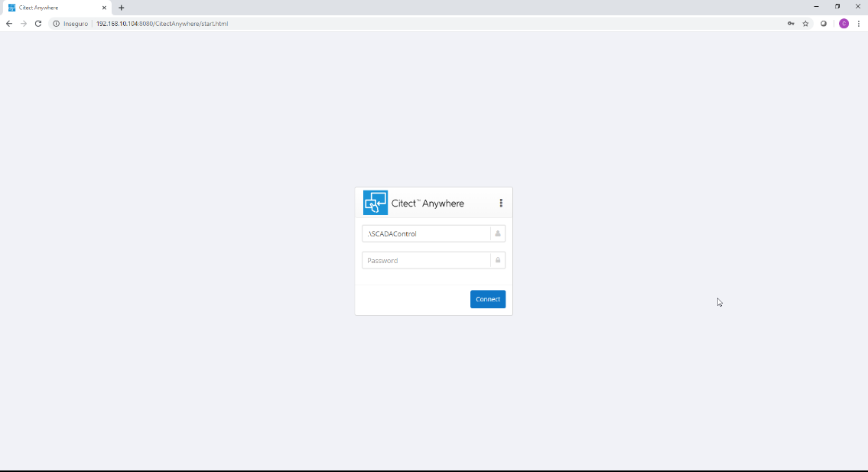Screen dimensions: 868x472
Task: Open the three-dot options menu in login panel
Action: (501, 203)
